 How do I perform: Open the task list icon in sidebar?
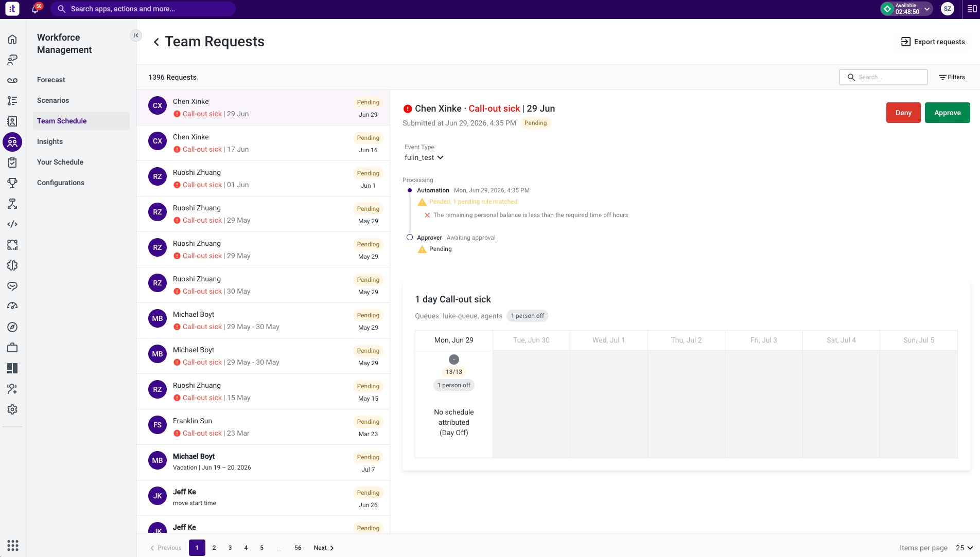[12, 101]
